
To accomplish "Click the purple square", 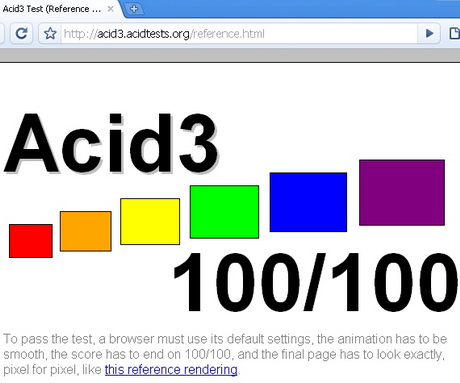I will click(x=402, y=192).
